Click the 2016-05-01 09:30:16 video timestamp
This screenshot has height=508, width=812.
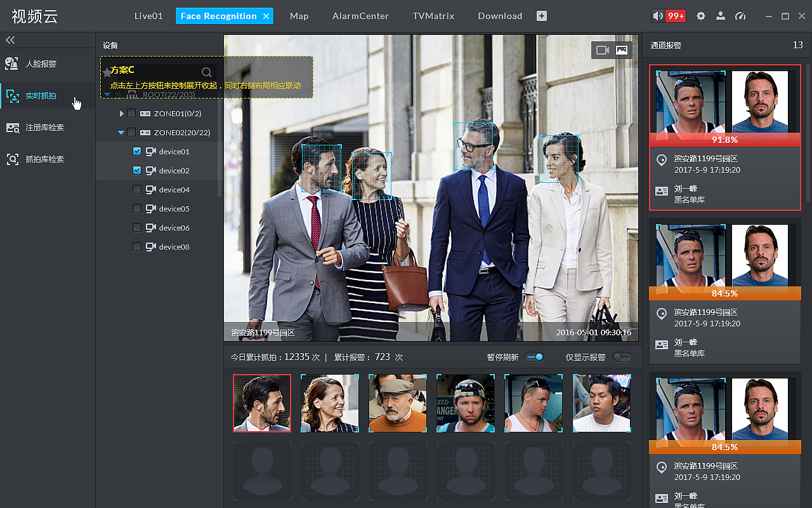[594, 332]
